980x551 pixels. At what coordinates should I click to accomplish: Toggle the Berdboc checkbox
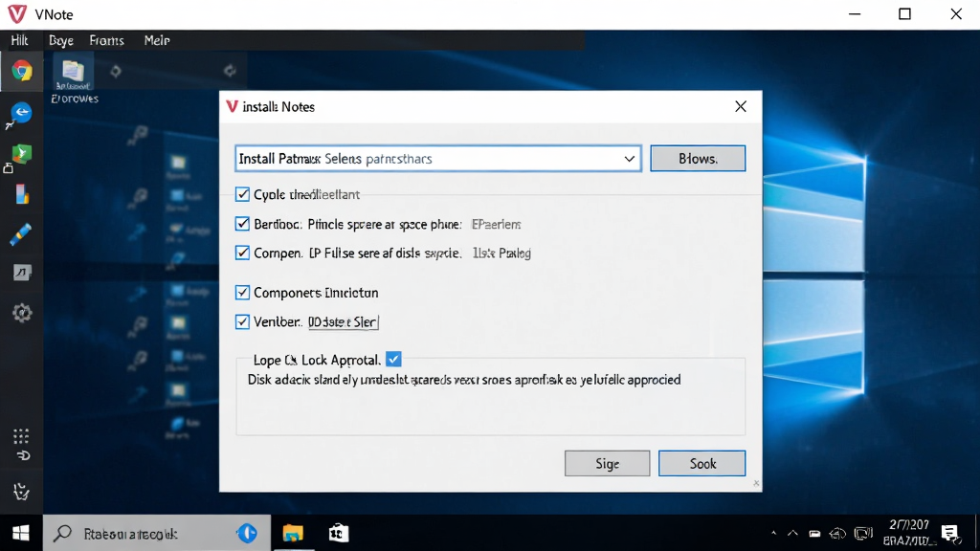(242, 224)
